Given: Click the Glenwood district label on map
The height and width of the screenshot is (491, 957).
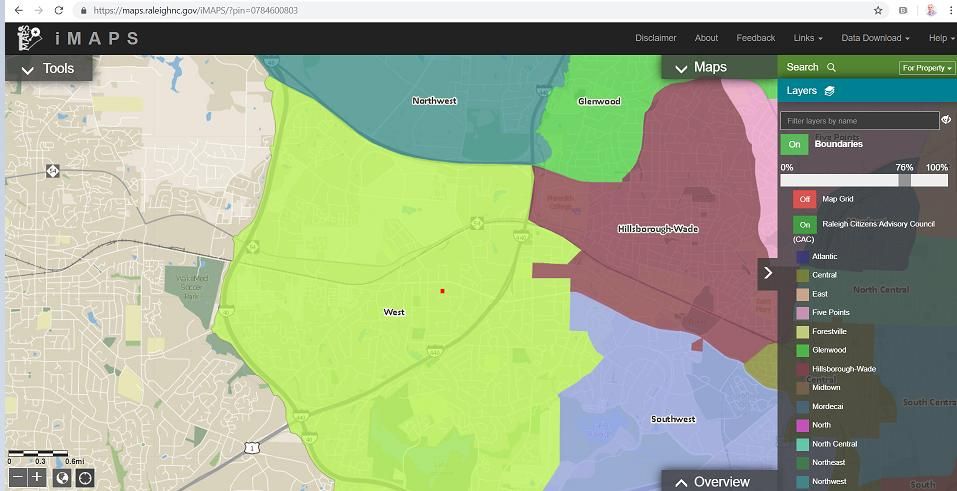Looking at the screenshot, I should (599, 101).
